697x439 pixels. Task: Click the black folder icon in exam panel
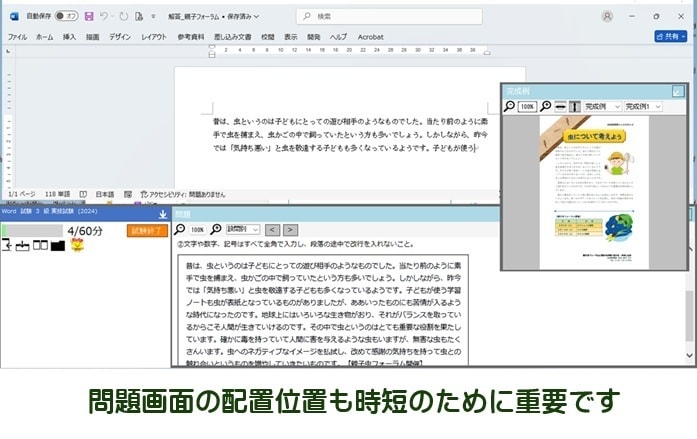point(58,245)
